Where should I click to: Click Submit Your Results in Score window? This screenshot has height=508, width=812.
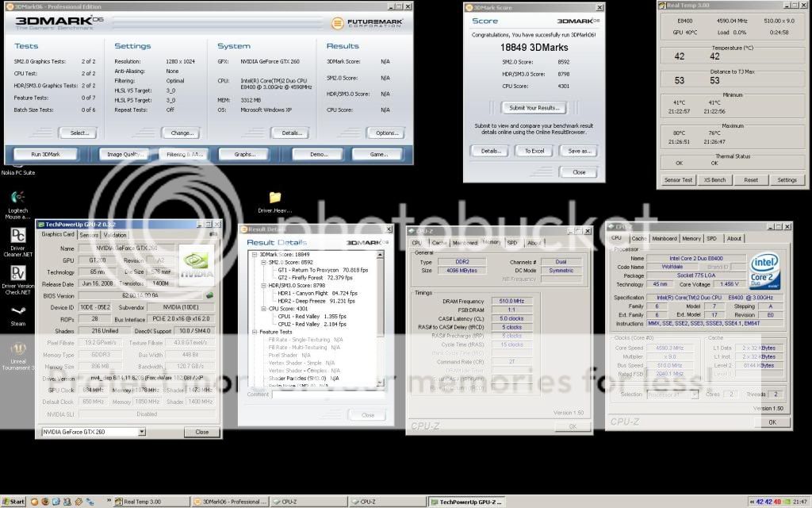534,108
